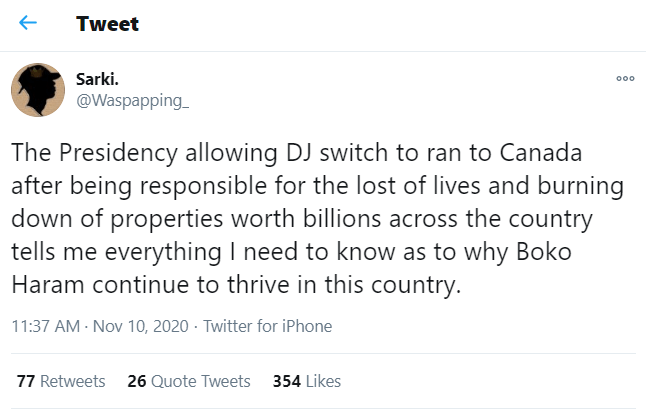Click "DJ switch" in the tweet text
This screenshot has height=409, width=646.
(x=278, y=154)
